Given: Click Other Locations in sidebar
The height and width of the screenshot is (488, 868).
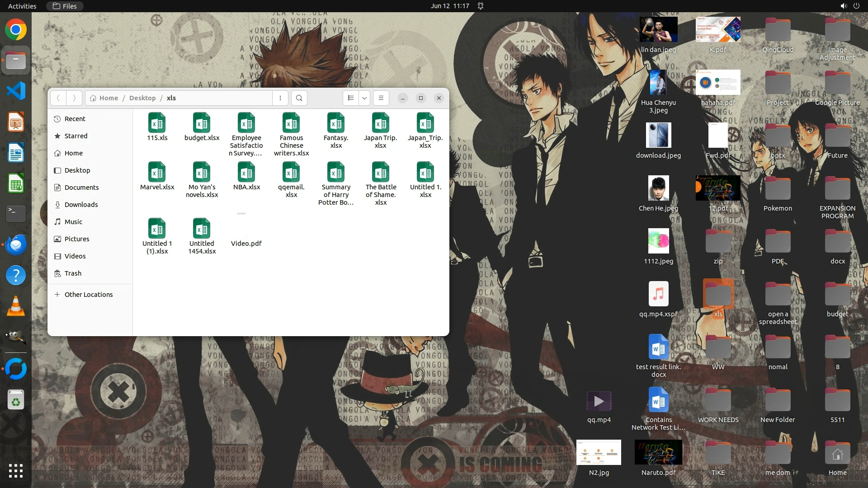Looking at the screenshot, I should 89,295.
